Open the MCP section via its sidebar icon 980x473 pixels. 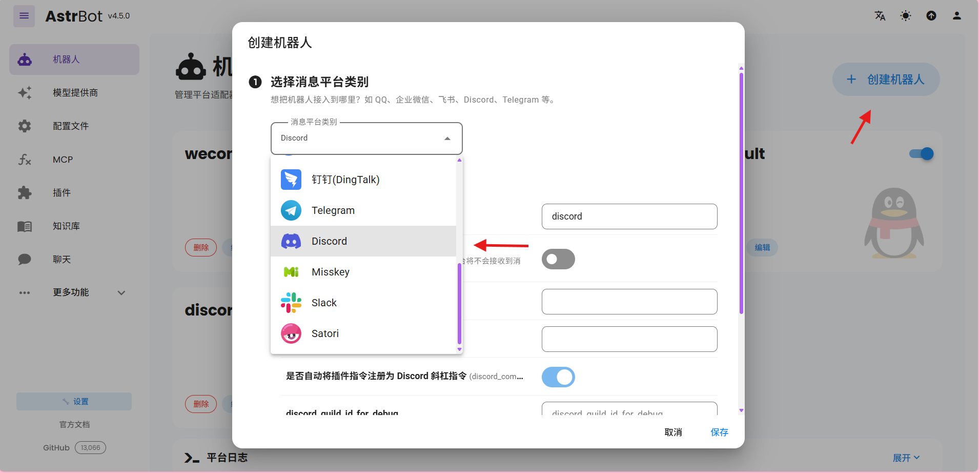24,160
